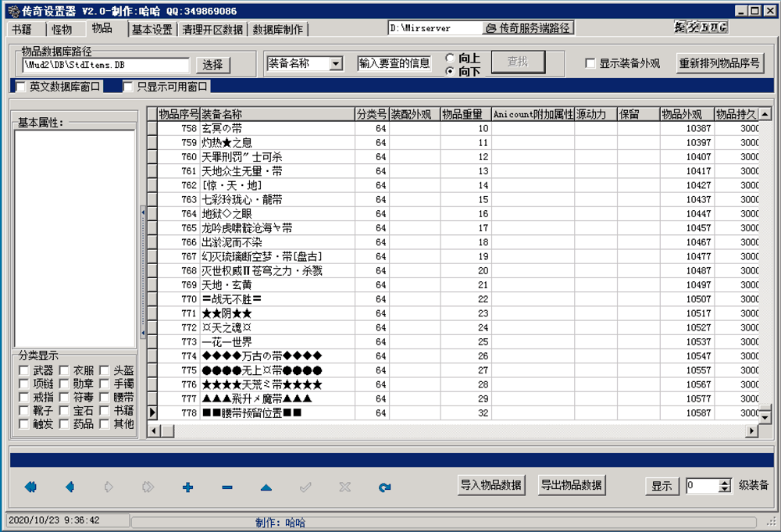
Task: Increase equipment level with spinner up arrow
Action: coord(725,482)
